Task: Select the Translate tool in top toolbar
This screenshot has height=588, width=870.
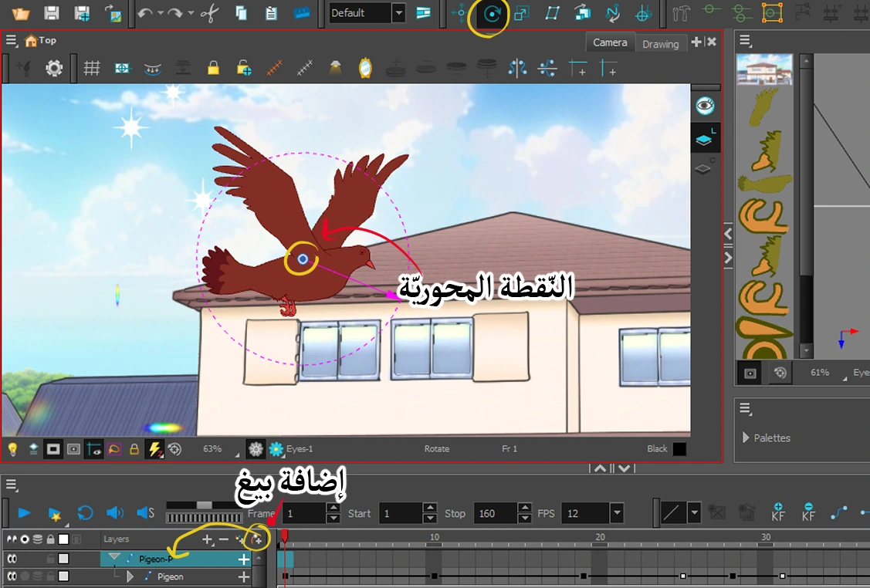Action: point(461,13)
